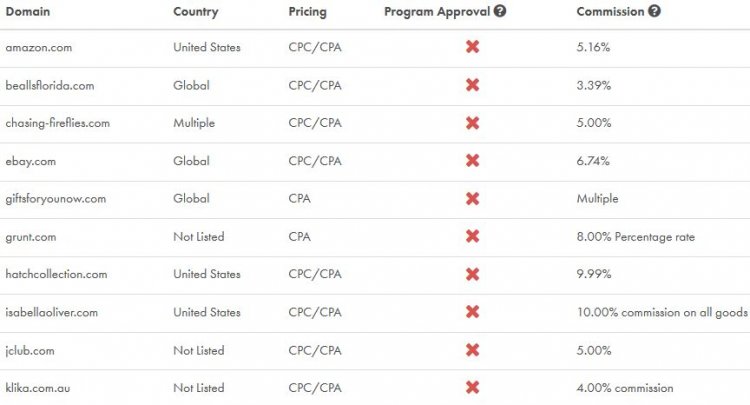The height and width of the screenshot is (405, 750).
Task: Click the red X for ebay.com
Action: click(472, 161)
